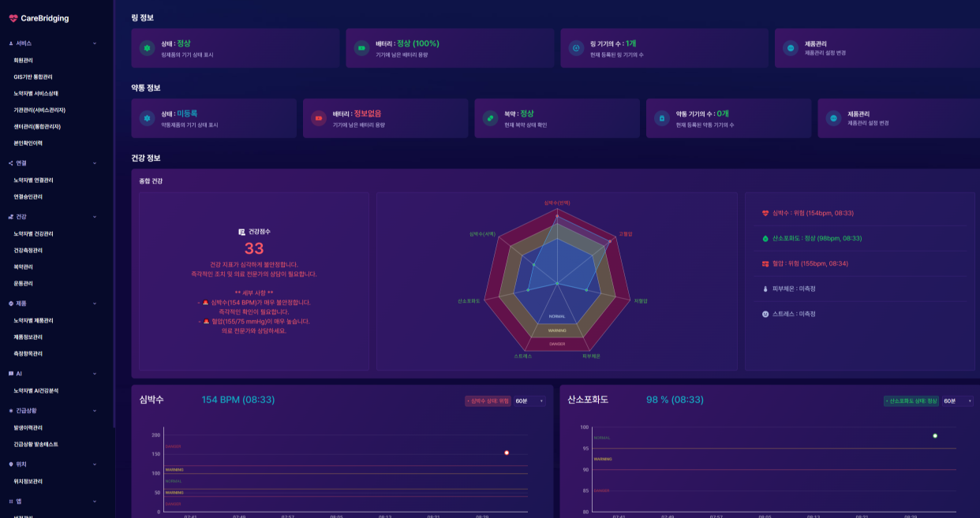980x518 pixels.
Task: Click the CareBridging heart logo
Action: pos(13,18)
